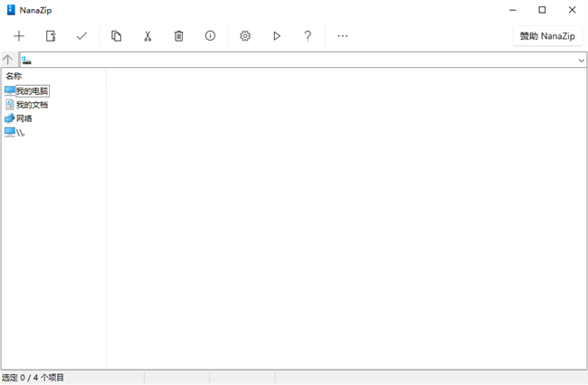Image resolution: width=588 pixels, height=385 pixels.
Task: Select the 我的电脑 item
Action: (32, 91)
